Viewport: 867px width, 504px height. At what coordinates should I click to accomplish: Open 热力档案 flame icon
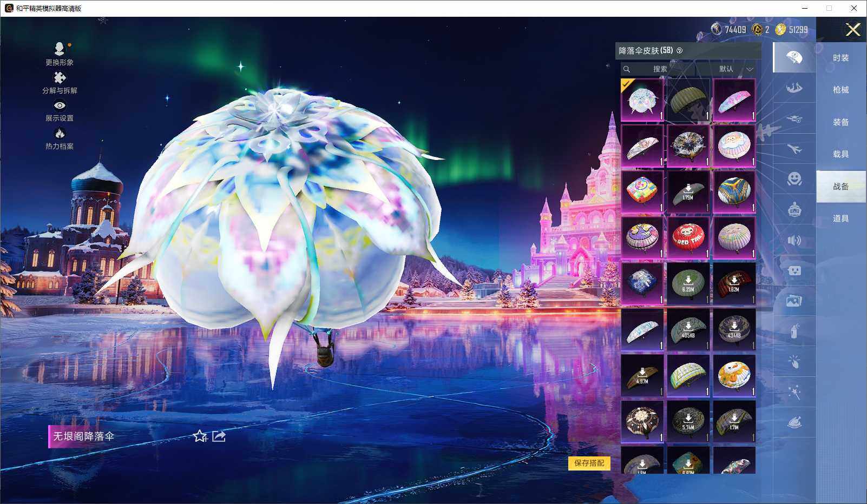tap(60, 133)
